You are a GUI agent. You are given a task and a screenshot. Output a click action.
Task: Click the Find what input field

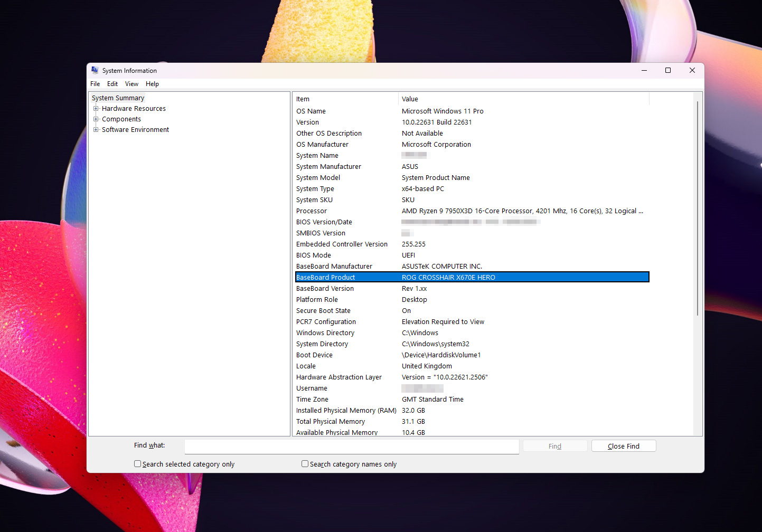click(352, 446)
